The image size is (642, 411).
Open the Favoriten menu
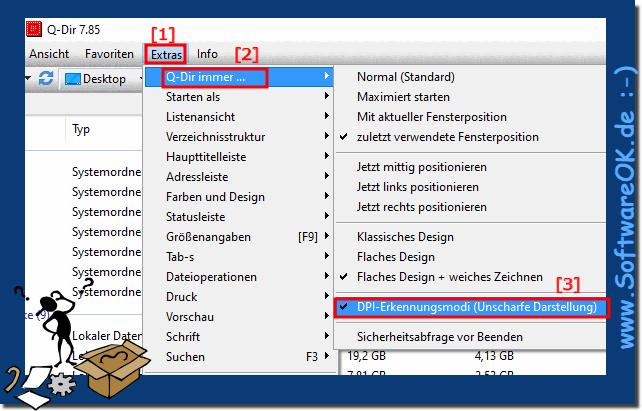[109, 54]
